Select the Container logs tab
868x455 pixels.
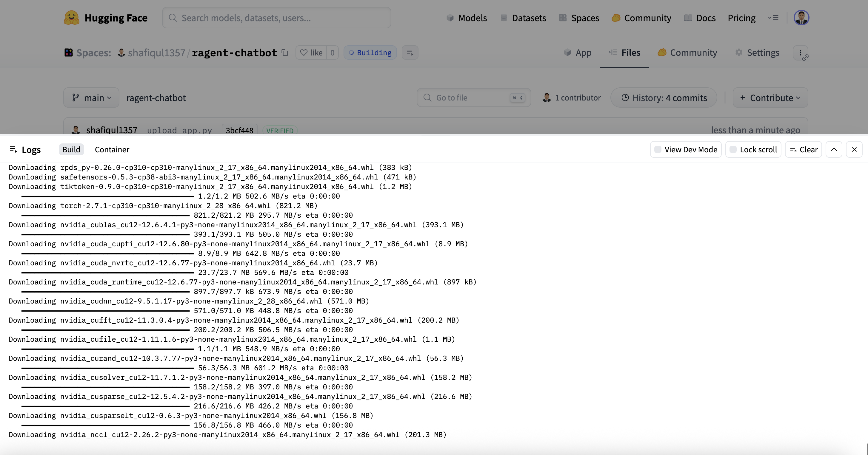pyautogui.click(x=112, y=149)
